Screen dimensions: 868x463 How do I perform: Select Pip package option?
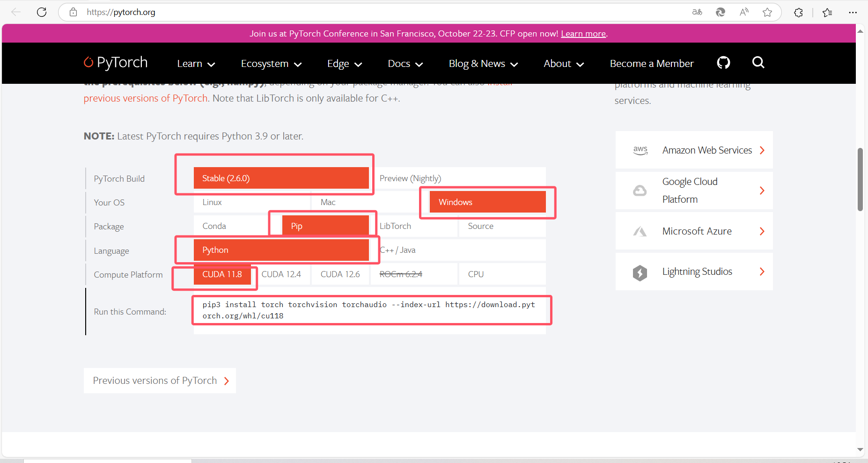[325, 226]
